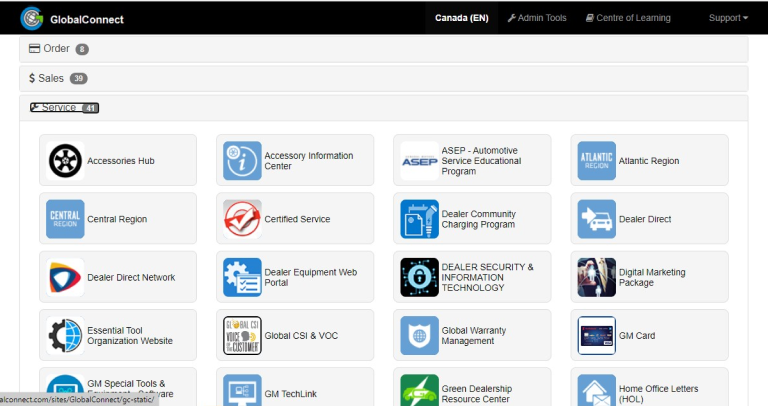Click the Order count badge 8
Screen dimensions: 768x406
pos(82,49)
